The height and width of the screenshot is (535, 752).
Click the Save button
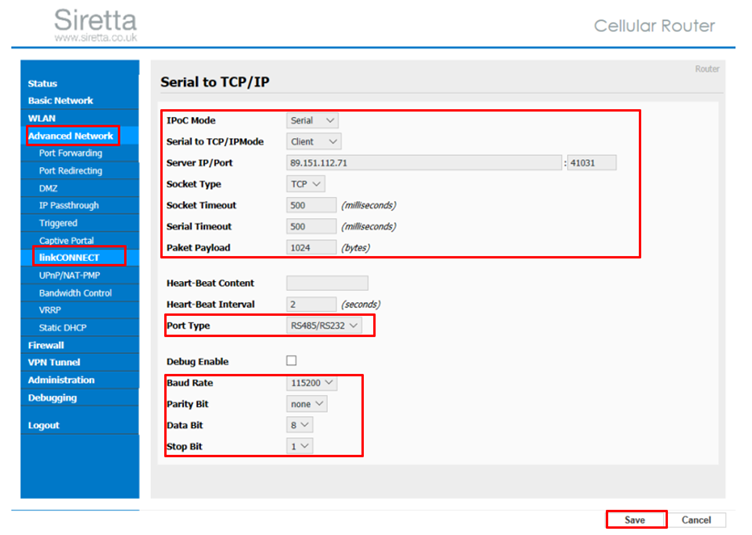coord(635,520)
